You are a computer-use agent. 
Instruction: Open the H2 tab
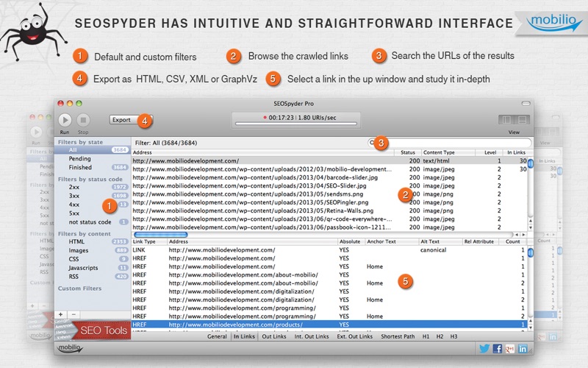click(440, 336)
